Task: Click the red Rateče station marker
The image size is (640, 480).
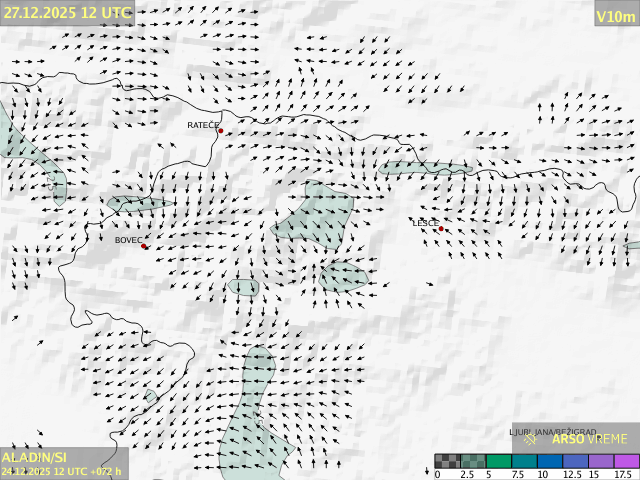Action: [x=220, y=131]
